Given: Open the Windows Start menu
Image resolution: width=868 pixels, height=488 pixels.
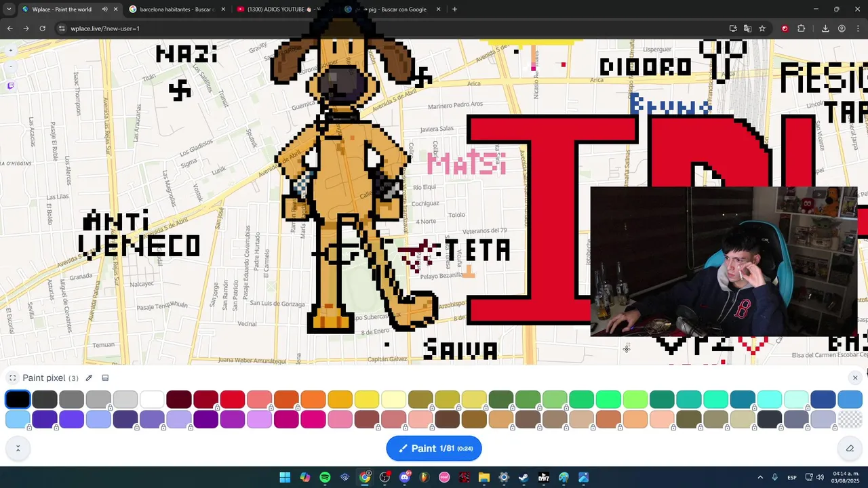Looking at the screenshot, I should 285,477.
